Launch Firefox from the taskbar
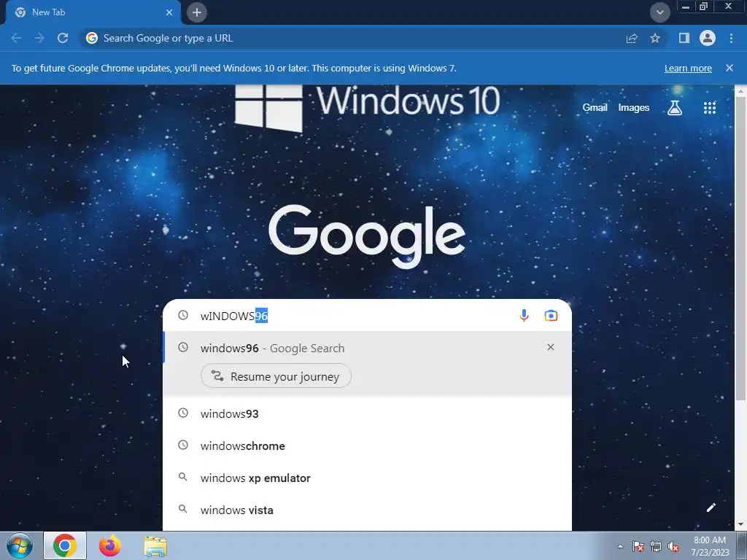This screenshot has height=560, width=747. point(110,545)
